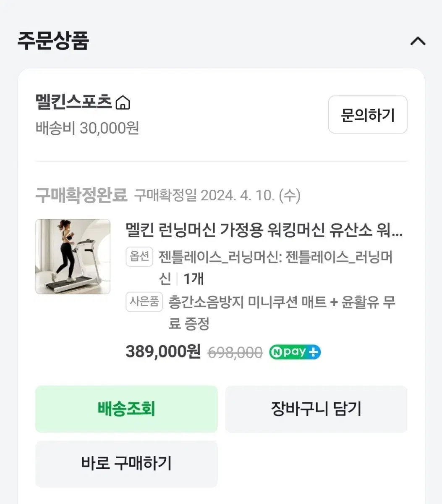Select the 바로 구매하기 button

tap(126, 464)
